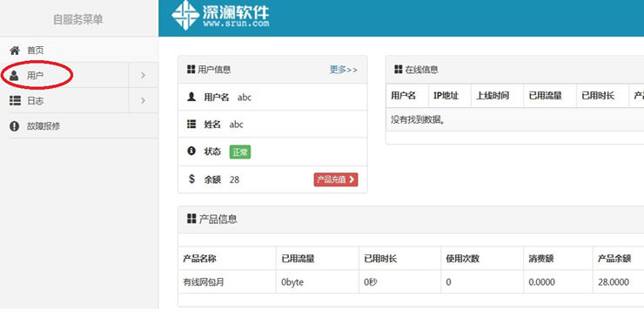Viewport: 644px width, 325px height.
Task: Click the 深澜软件 logo in header
Action: click(x=220, y=15)
